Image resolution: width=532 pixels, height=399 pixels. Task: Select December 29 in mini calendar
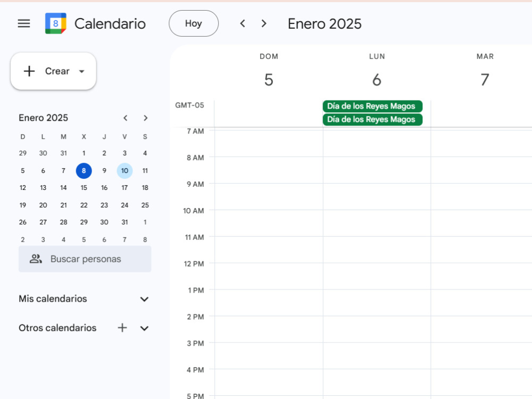coord(23,153)
